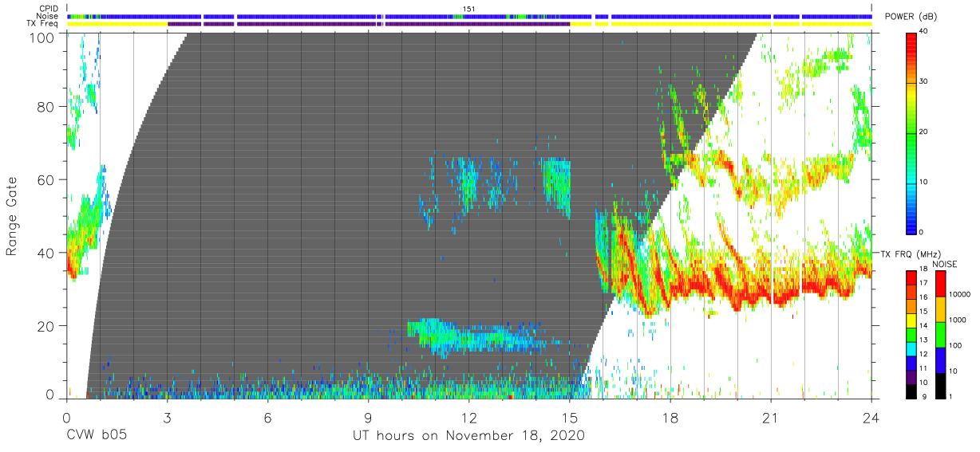Click the CPID value 151
The width and height of the screenshot is (980, 452).
469,9
